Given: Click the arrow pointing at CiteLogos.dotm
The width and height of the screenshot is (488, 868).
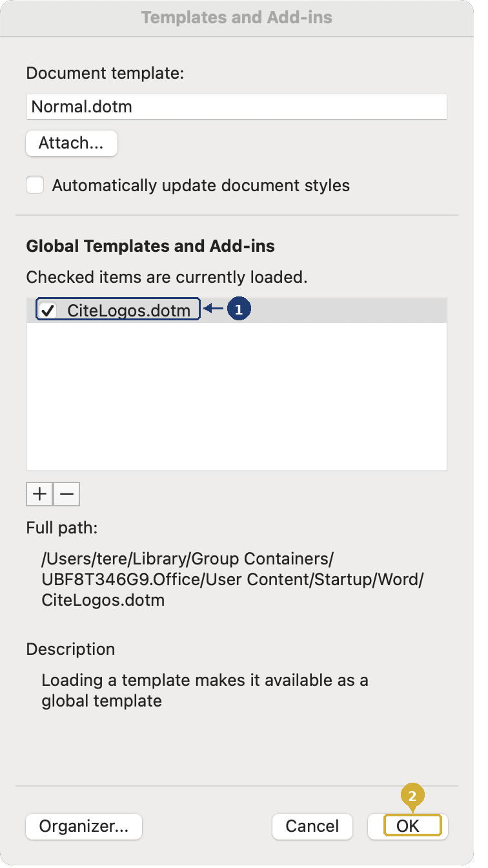Looking at the screenshot, I should 214,310.
